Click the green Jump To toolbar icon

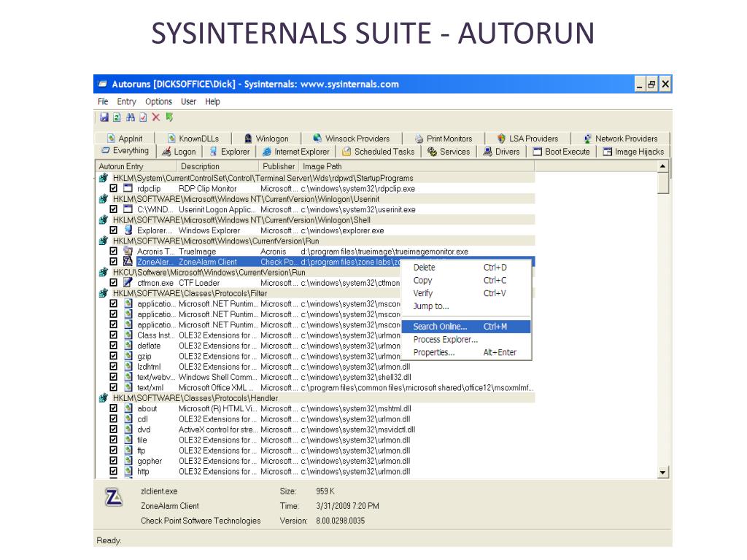tap(169, 117)
